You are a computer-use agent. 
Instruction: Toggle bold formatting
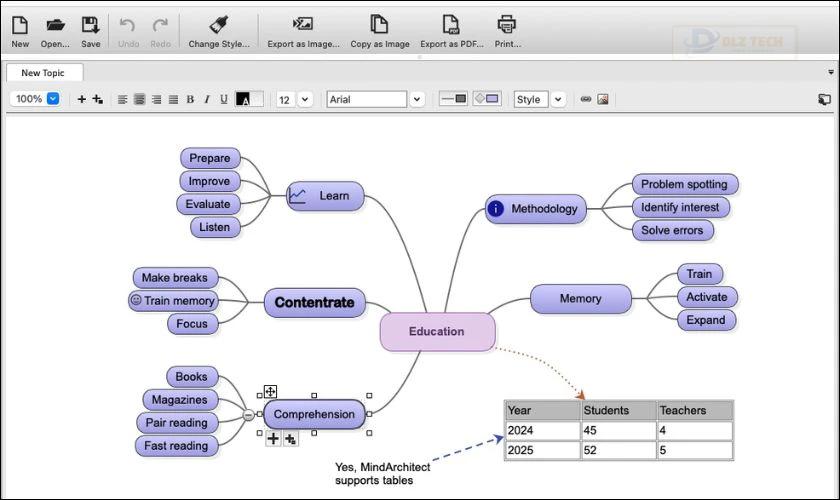click(190, 99)
